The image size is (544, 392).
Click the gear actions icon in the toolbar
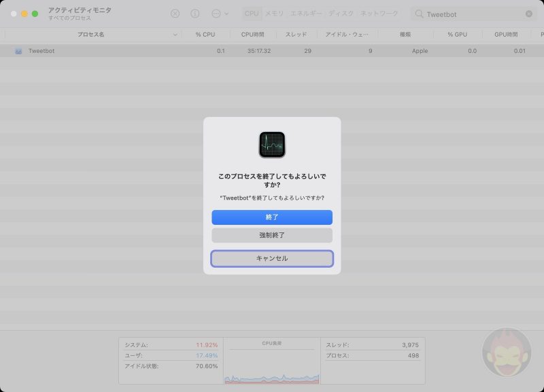click(x=217, y=12)
